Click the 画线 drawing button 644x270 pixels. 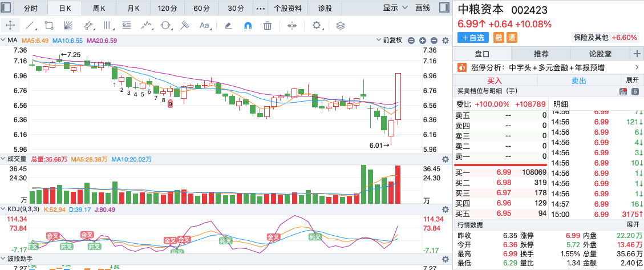click(423, 7)
